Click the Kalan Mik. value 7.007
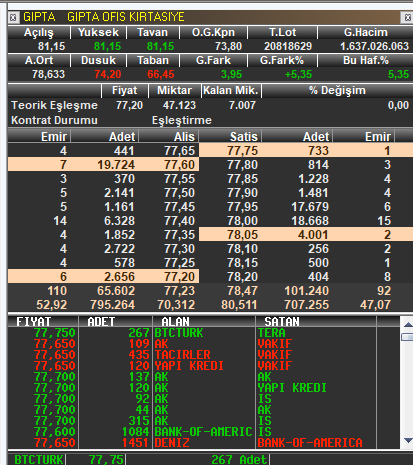The width and height of the screenshot is (413, 465). [x=242, y=106]
